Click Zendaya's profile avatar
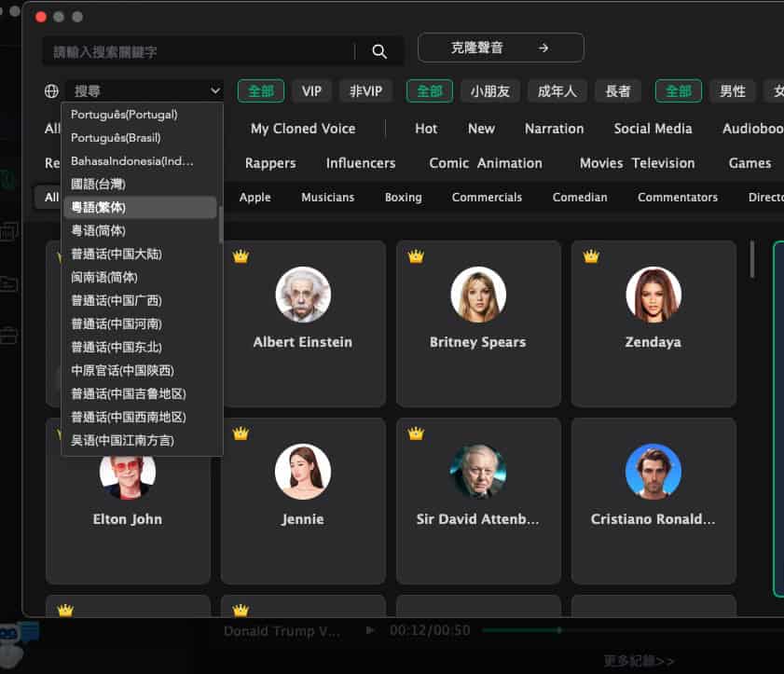The height and width of the screenshot is (674, 784). [x=653, y=295]
